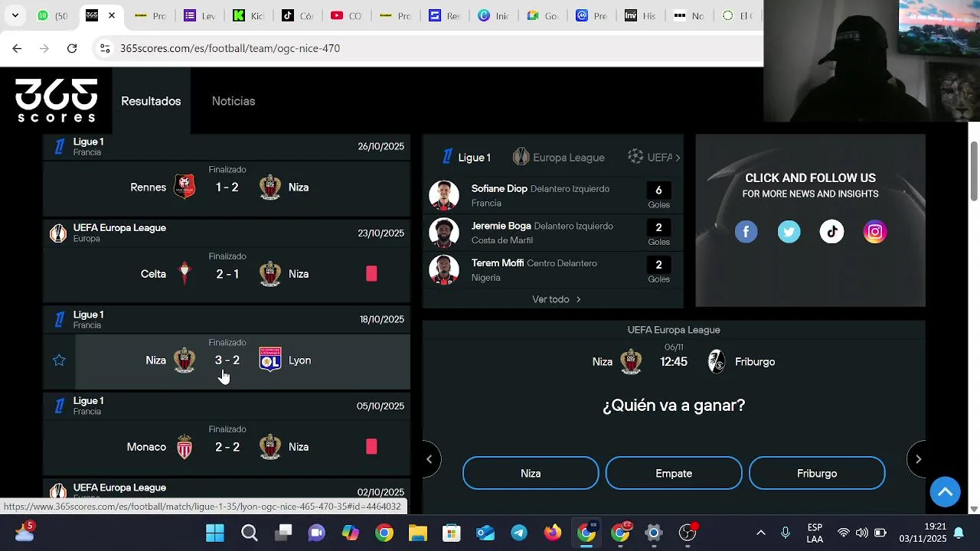
Task: Click the Rennes team crest
Action: pyautogui.click(x=185, y=187)
